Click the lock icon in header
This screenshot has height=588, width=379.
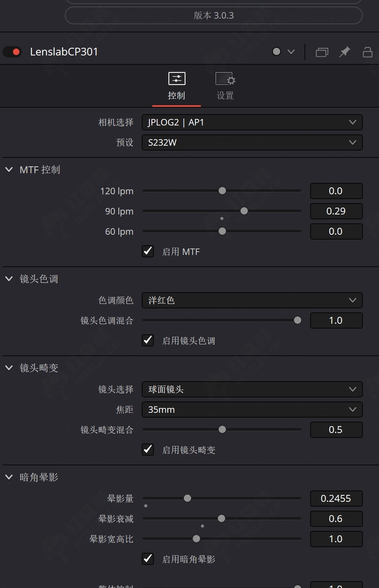(367, 52)
